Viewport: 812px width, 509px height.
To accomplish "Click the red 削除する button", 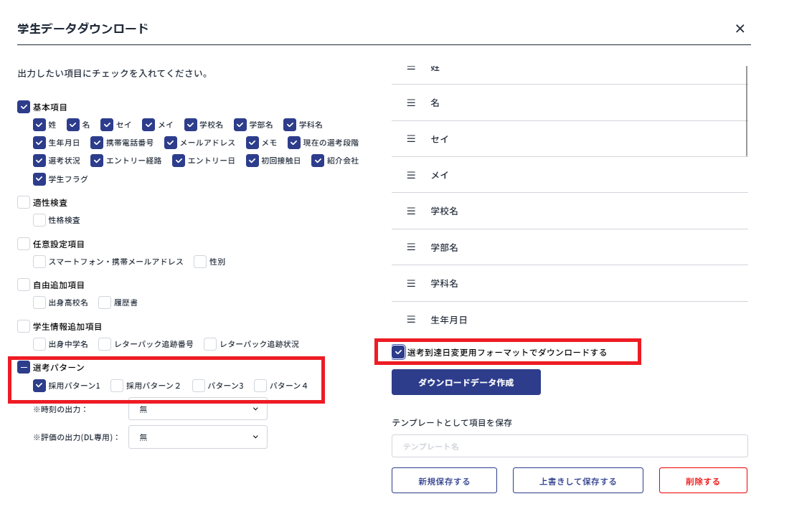I will coord(703,480).
